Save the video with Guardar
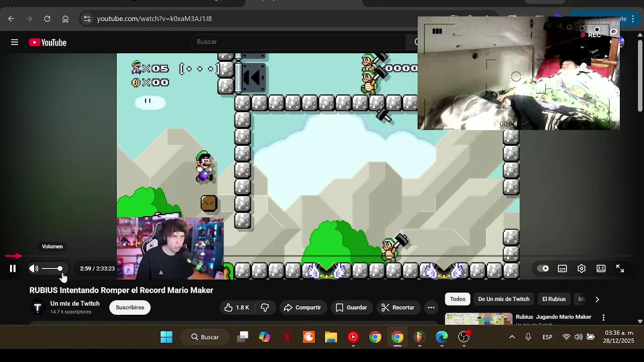The height and width of the screenshot is (362, 644). [x=351, y=307]
